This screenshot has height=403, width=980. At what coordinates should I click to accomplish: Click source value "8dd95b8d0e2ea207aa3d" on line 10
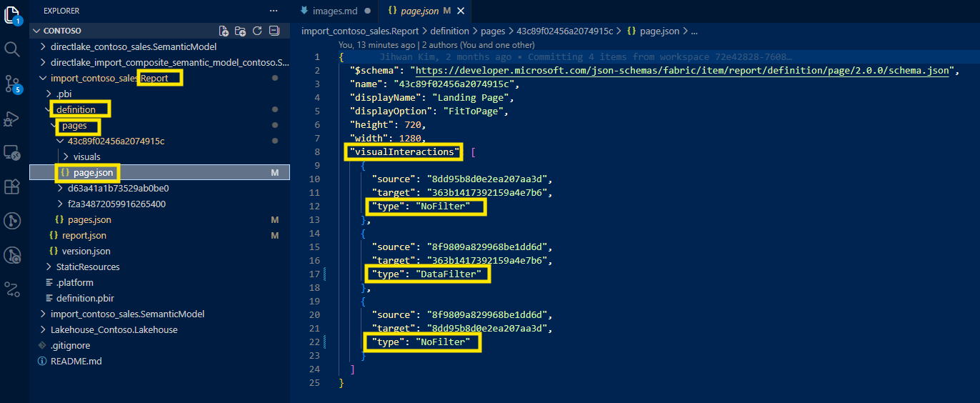[x=489, y=179]
